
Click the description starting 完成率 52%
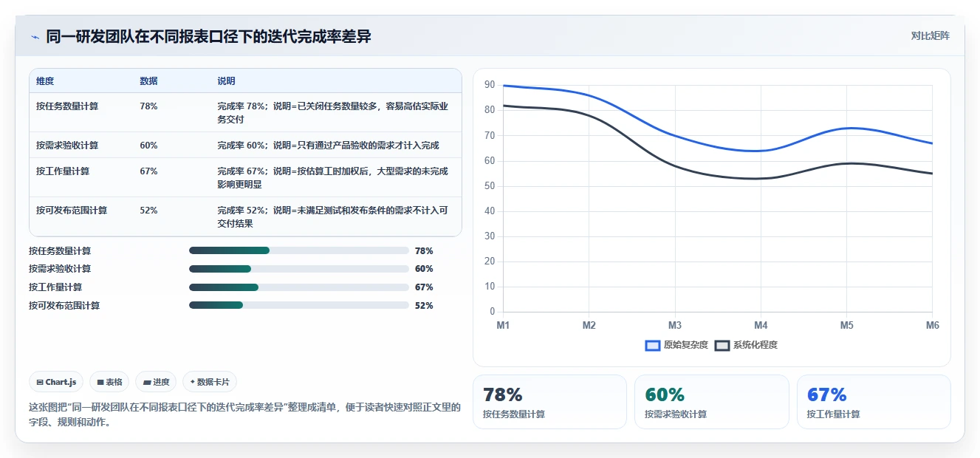click(x=333, y=216)
